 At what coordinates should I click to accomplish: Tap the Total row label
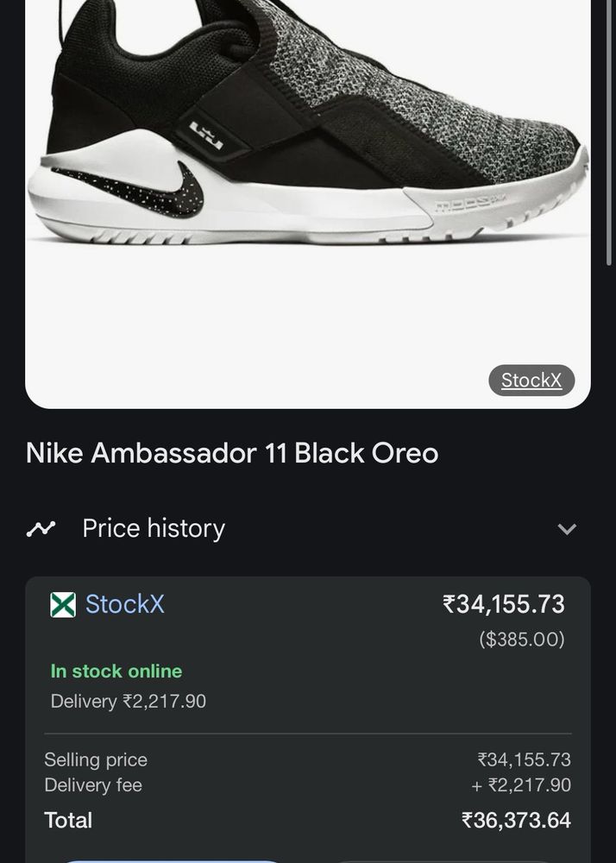point(68,820)
